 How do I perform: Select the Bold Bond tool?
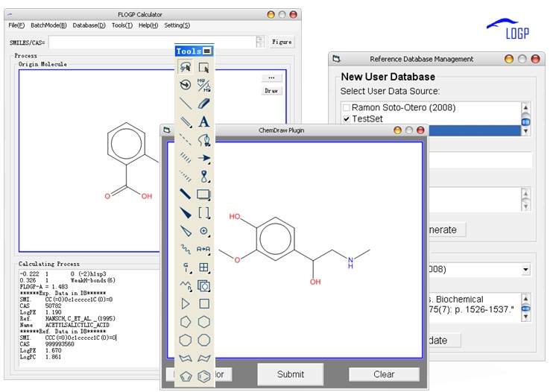coord(185,195)
